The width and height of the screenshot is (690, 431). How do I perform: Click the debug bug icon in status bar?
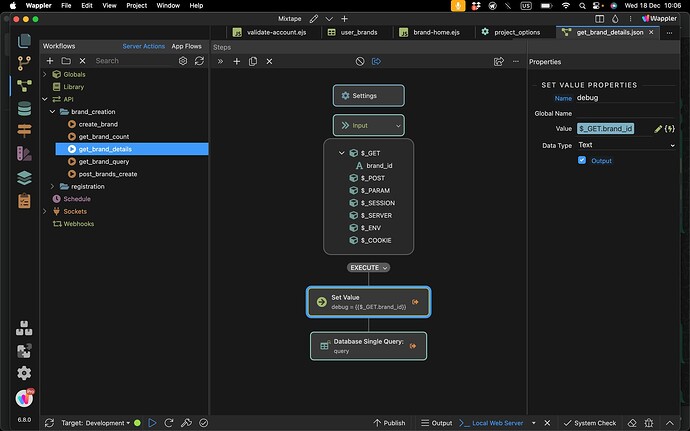point(649,423)
